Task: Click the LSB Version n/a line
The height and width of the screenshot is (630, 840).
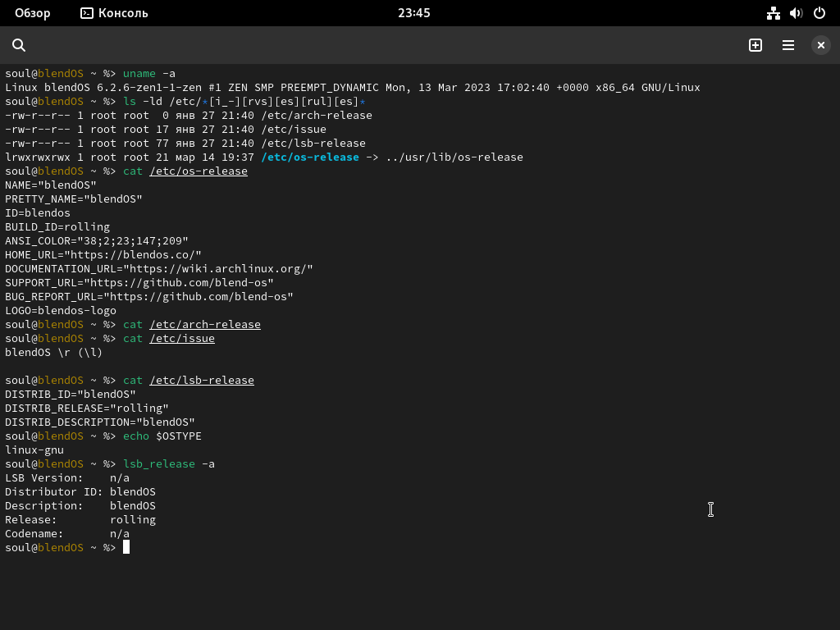Action: (67, 477)
